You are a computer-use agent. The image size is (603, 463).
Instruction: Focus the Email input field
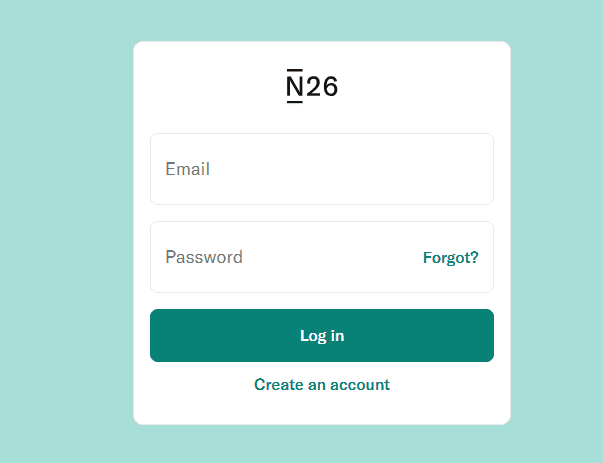pos(321,169)
